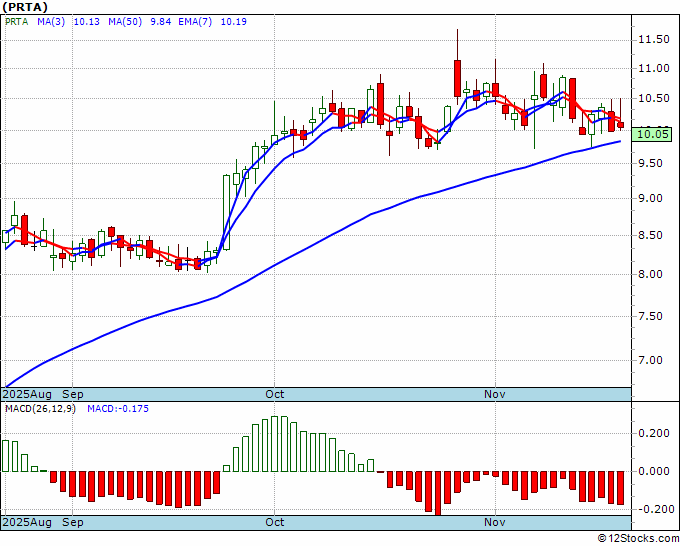Select the PRTA legend label

16,22
